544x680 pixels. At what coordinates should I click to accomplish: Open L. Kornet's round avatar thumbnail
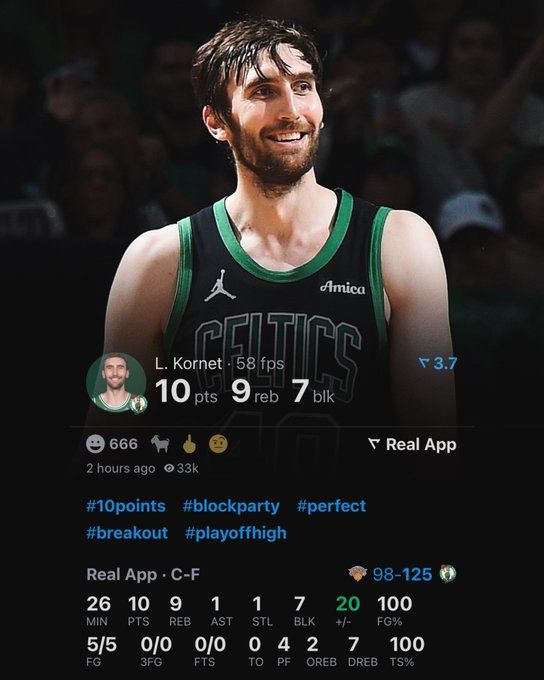[116, 383]
